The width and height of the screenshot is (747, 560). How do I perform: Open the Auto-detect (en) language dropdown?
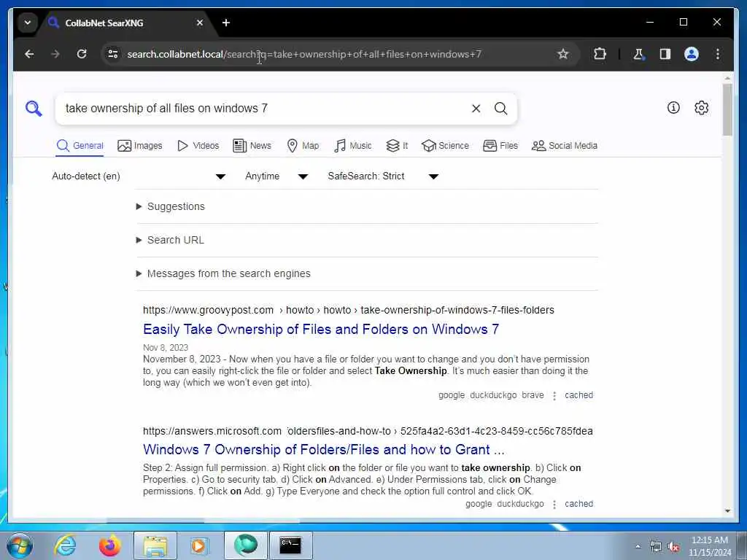click(138, 176)
